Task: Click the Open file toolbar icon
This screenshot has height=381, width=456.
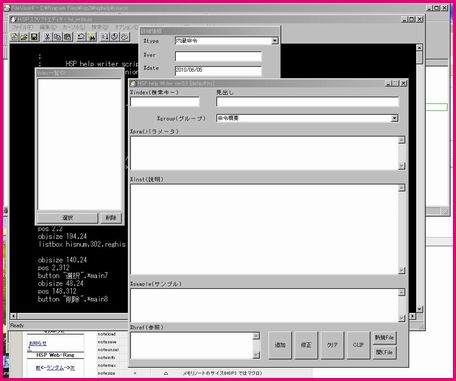Action: pos(24,37)
